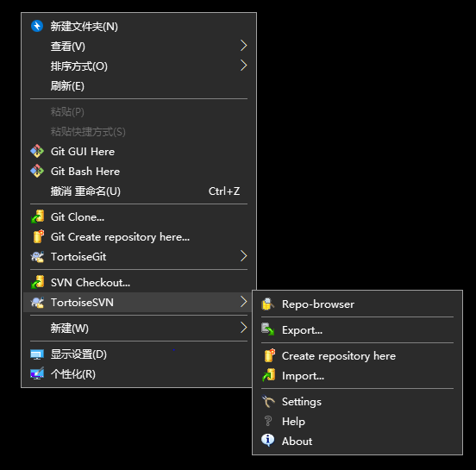476x470 pixels.
Task: Select SVN Checkout... entry
Action: pos(139,282)
